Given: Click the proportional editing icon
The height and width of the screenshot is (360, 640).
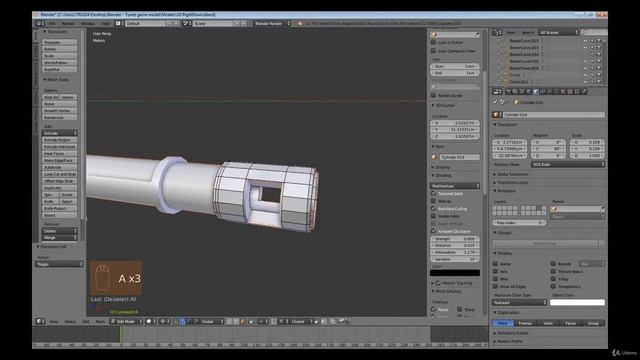Looking at the screenshot, I should [262, 322].
